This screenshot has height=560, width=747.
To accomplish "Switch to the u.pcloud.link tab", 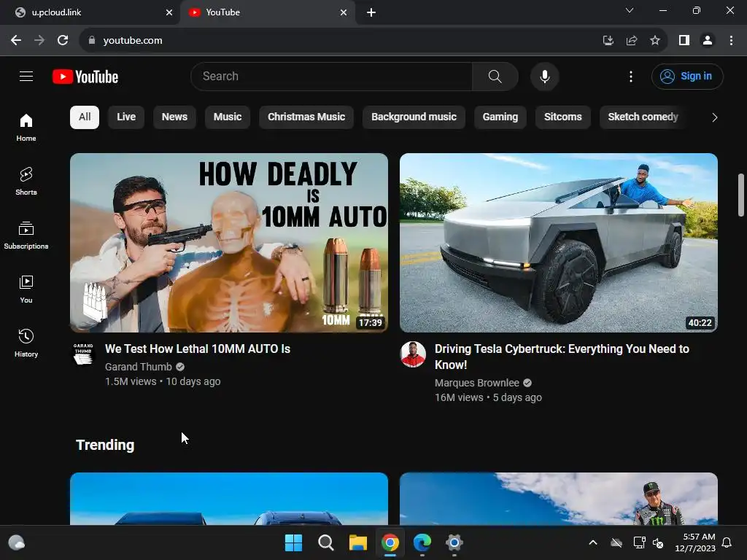I will [x=90, y=12].
